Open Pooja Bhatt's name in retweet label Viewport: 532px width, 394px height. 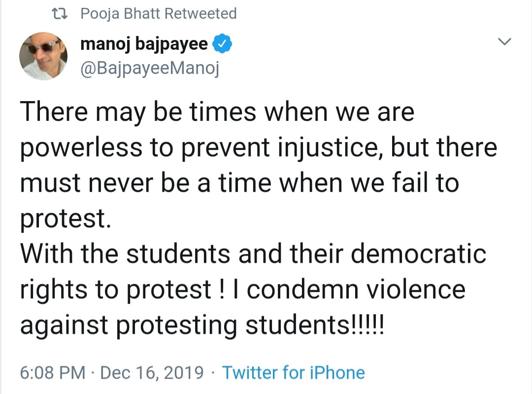point(120,14)
